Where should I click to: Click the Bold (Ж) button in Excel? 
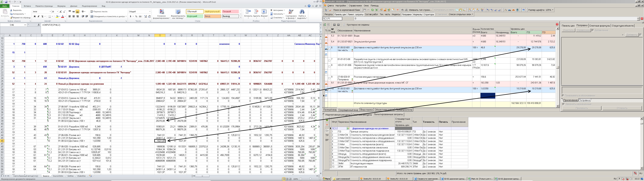(x=35, y=16)
